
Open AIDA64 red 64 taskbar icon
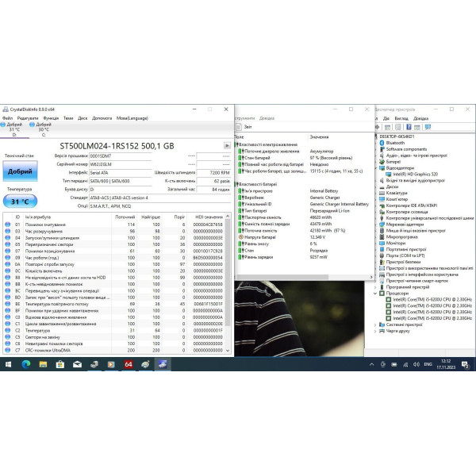pos(129,364)
